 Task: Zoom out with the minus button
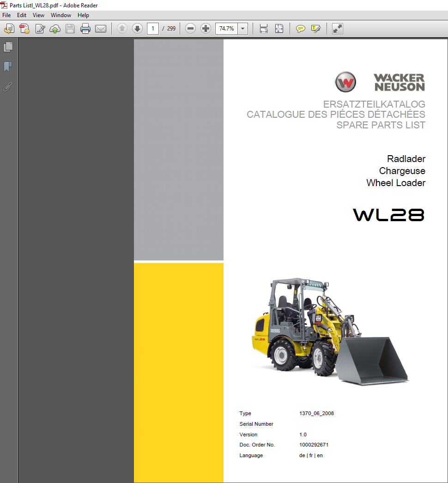tap(190, 29)
